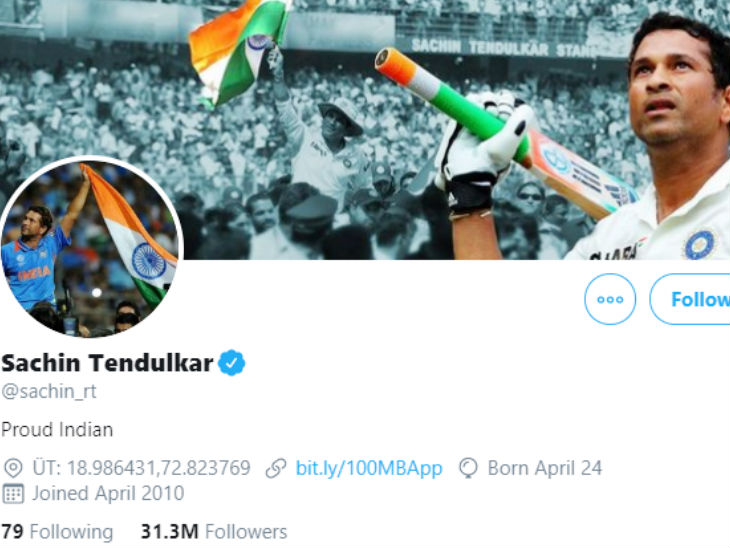Click the ÜT location coordinates text
Screen dimensions: 730x548
coord(142,468)
